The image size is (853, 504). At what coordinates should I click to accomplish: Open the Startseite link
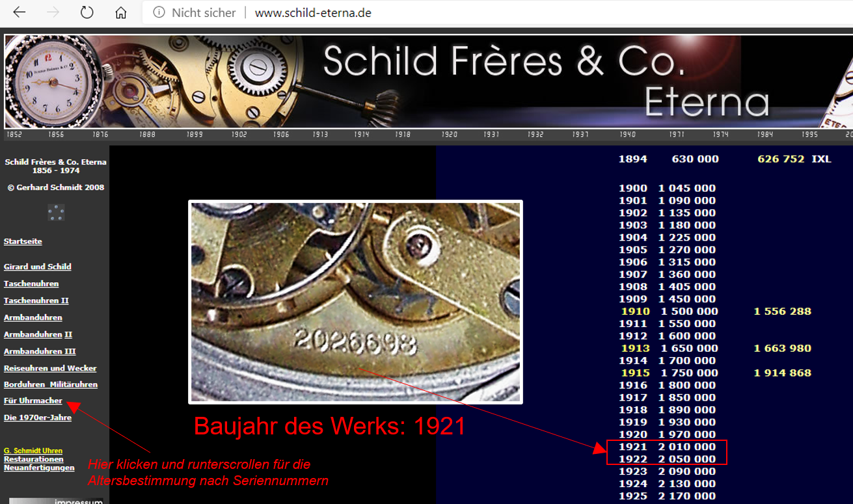point(23,241)
